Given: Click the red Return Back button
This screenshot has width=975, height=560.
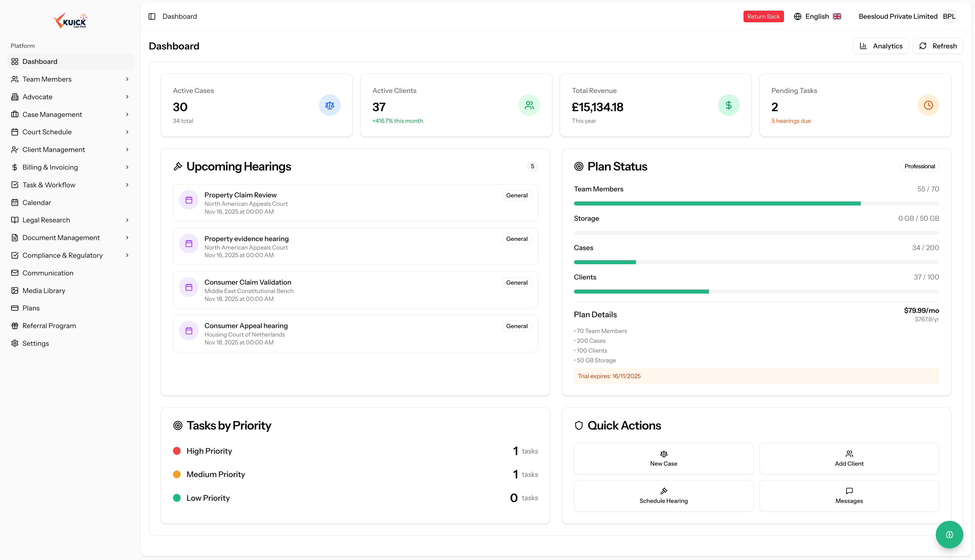Looking at the screenshot, I should coord(763,16).
